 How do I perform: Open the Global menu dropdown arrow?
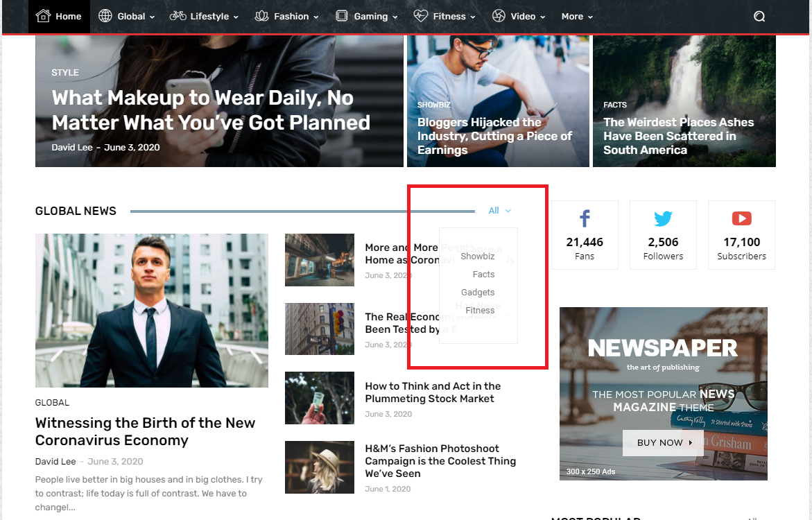(x=153, y=17)
